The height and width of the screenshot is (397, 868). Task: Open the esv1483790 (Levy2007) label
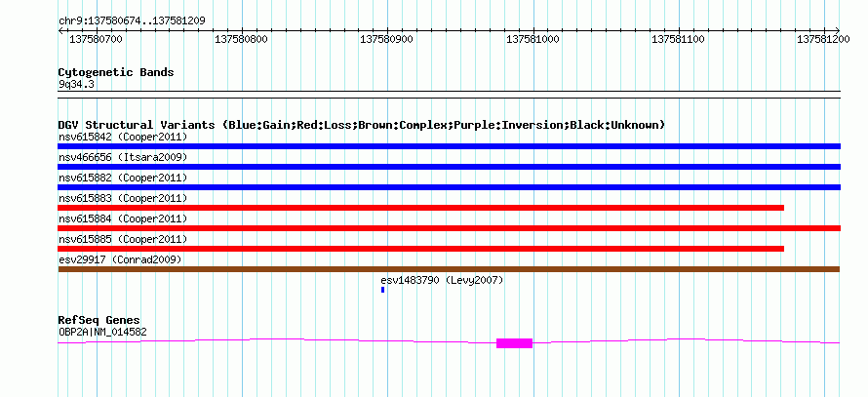click(x=443, y=280)
